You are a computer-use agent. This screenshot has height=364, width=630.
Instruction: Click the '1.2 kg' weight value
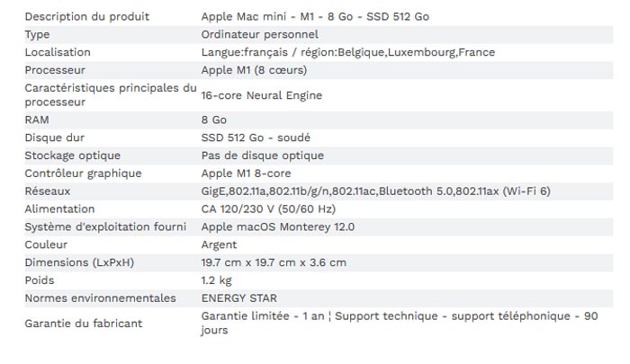[216, 280]
